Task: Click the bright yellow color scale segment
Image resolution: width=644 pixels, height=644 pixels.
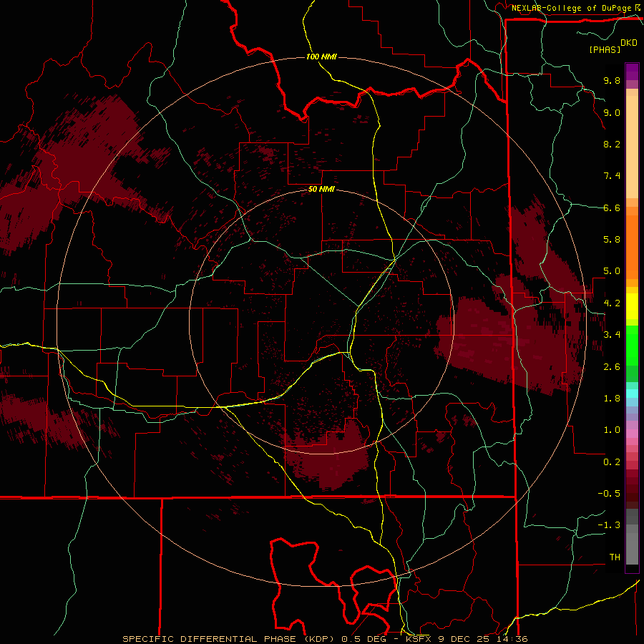Action: [632, 306]
